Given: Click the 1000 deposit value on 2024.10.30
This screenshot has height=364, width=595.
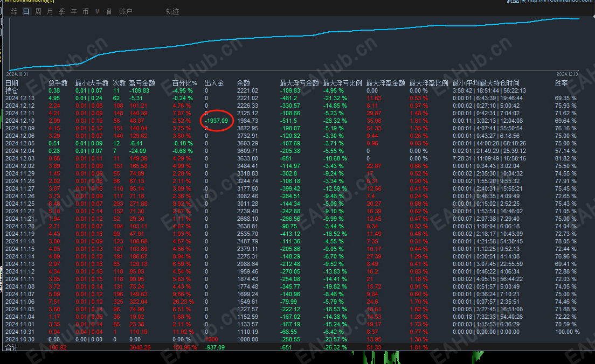Looking at the screenshot, I should 211,339.
